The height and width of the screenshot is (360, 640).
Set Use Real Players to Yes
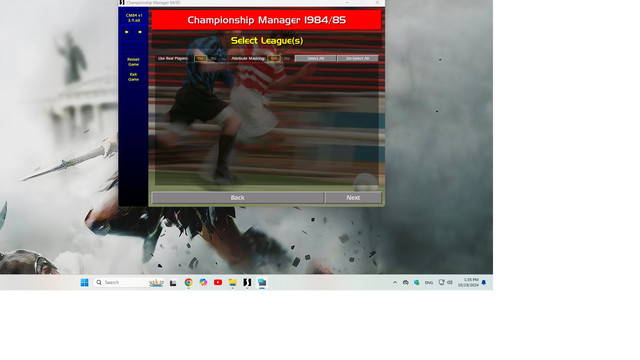[x=200, y=58]
